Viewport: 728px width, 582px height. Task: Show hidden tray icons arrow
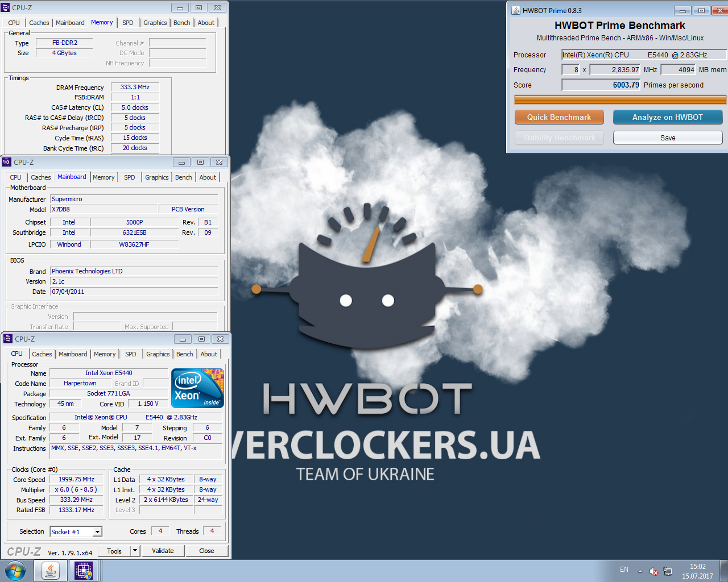pyautogui.click(x=640, y=571)
